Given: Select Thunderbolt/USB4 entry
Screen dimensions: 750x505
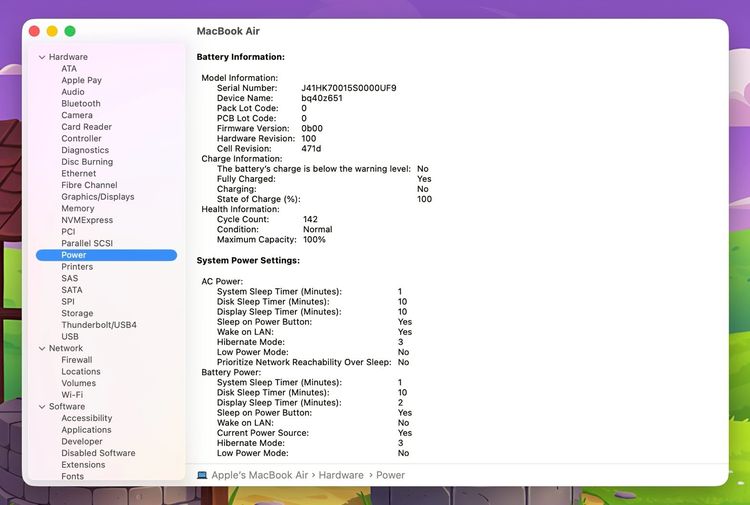Looking at the screenshot, I should (x=99, y=325).
